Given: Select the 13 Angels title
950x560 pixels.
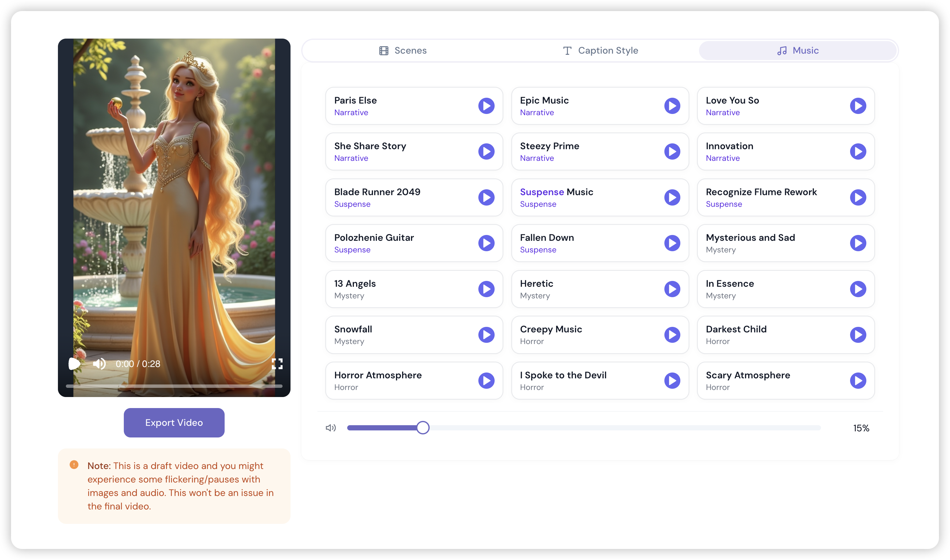Looking at the screenshot, I should point(355,283).
